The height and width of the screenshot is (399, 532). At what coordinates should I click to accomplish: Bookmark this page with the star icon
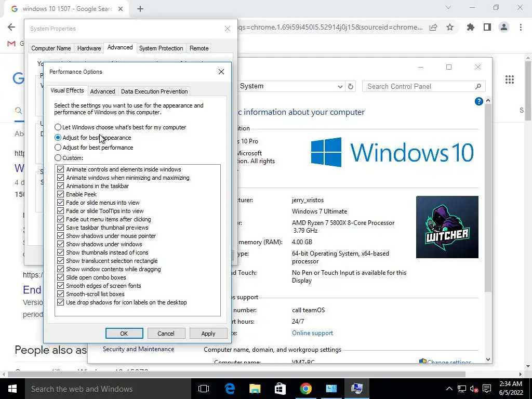(x=450, y=28)
